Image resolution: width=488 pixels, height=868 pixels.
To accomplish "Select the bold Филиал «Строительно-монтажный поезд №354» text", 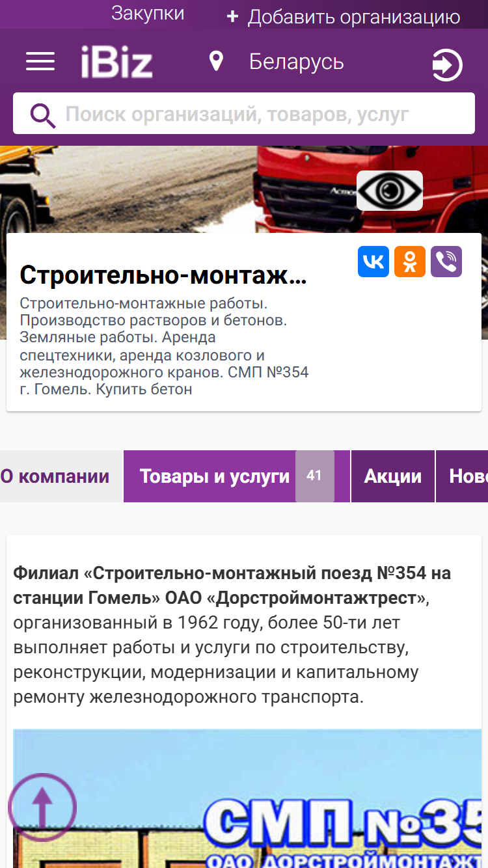I will click(232, 585).
